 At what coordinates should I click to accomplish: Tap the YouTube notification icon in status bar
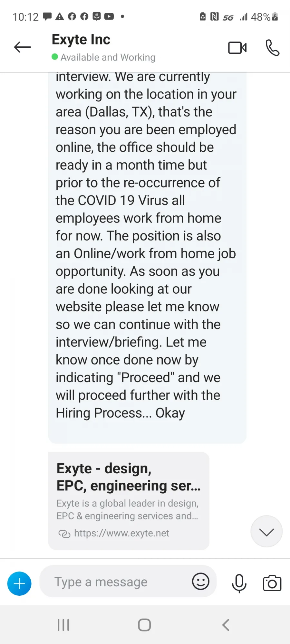109,16
